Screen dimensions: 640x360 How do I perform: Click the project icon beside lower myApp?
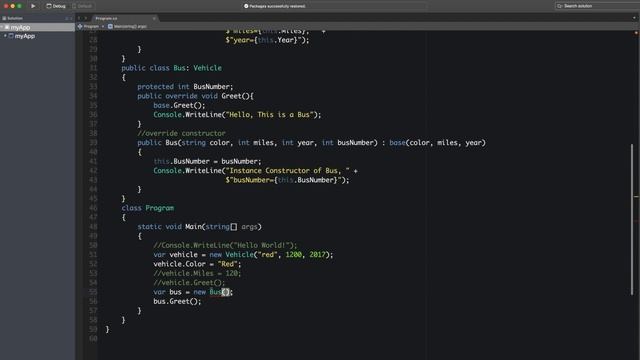[11, 36]
